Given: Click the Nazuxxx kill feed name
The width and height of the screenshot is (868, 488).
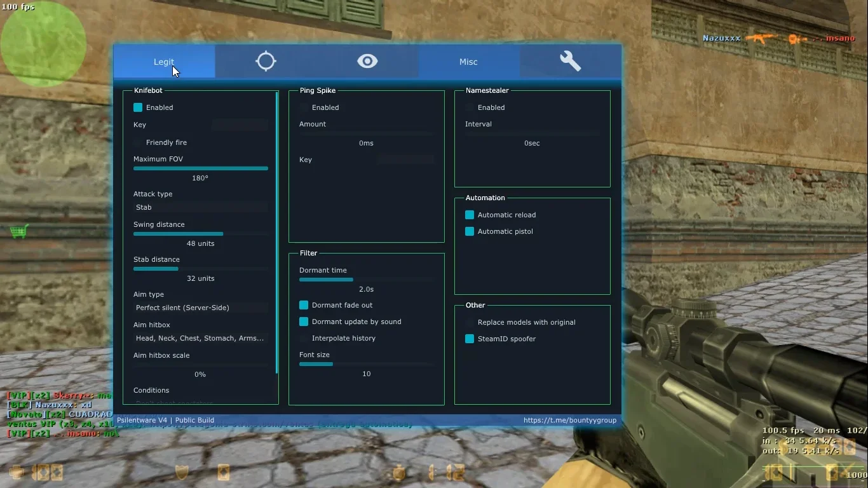Looking at the screenshot, I should coord(722,38).
